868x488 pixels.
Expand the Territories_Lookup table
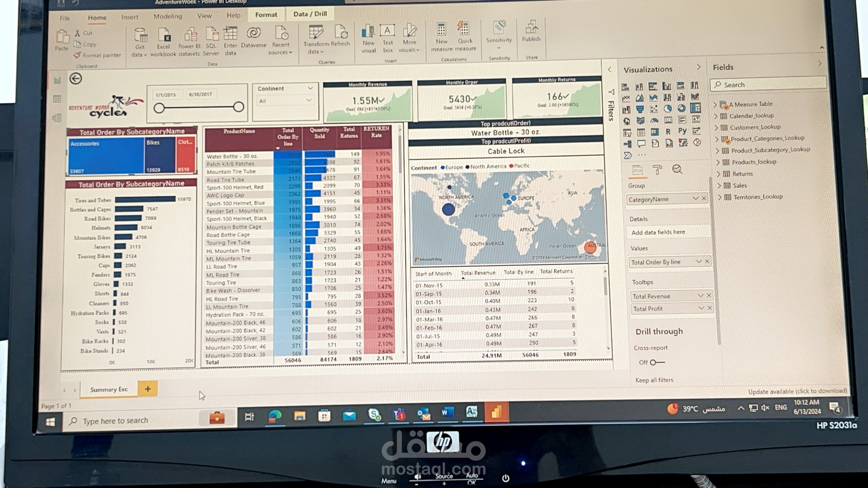(719, 197)
